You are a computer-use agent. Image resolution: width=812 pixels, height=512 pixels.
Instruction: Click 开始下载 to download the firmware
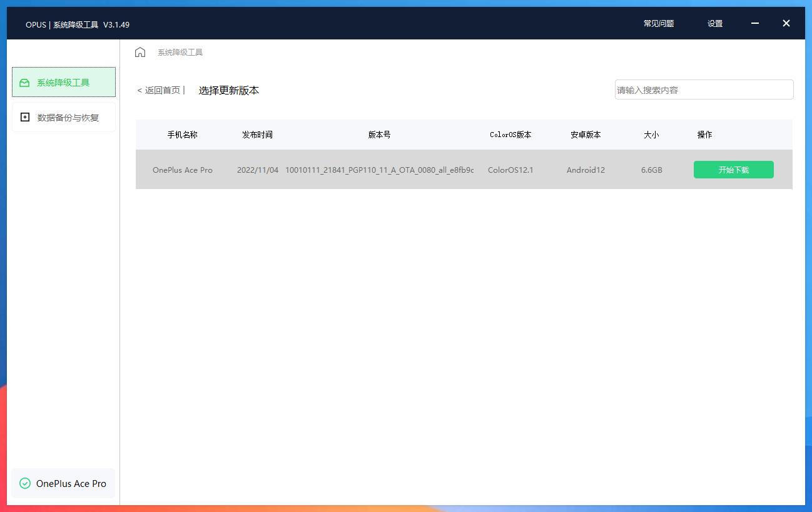(733, 170)
